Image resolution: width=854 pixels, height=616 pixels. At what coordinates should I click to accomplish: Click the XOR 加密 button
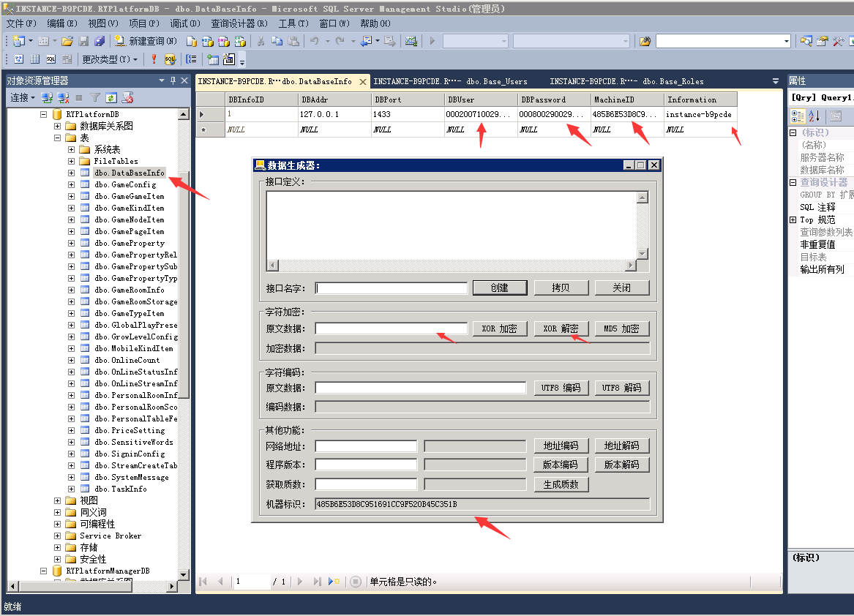coord(499,329)
